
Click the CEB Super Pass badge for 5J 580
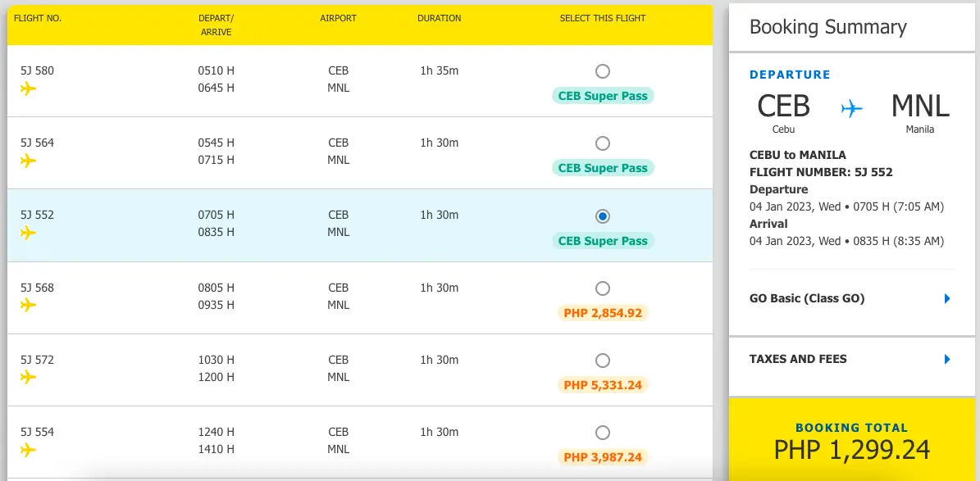[x=603, y=96]
